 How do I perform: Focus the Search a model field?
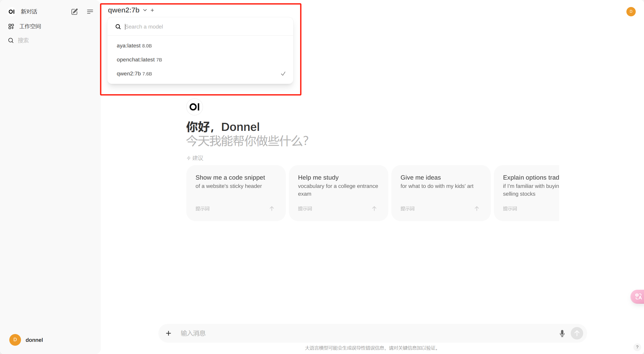(204, 27)
